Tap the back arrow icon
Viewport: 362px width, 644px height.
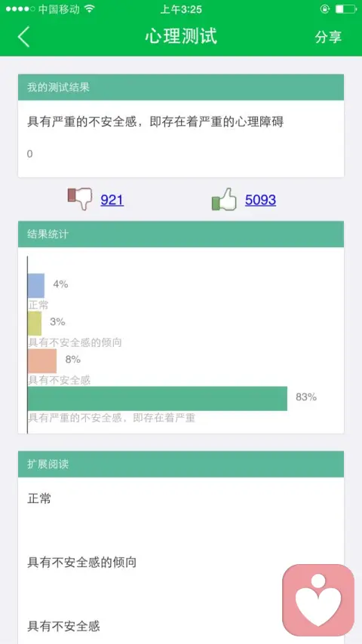click(23, 36)
